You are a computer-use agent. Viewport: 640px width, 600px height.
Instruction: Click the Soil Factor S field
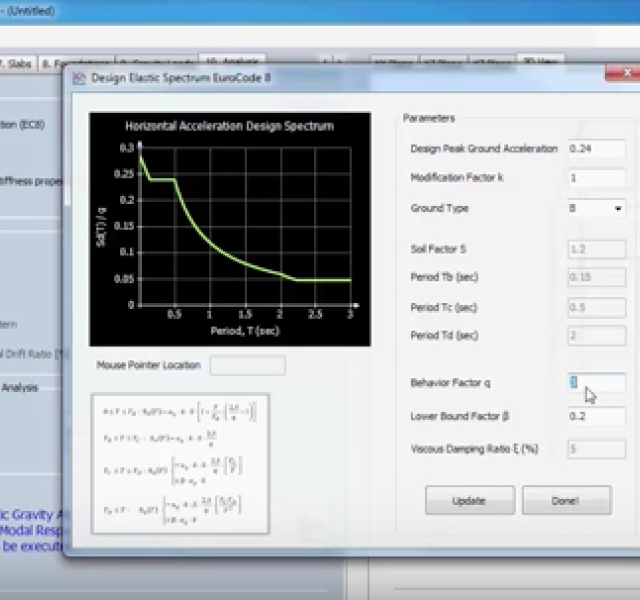pos(596,249)
